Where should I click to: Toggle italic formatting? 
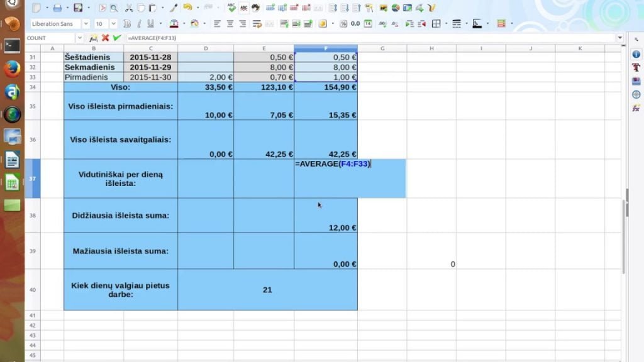(x=139, y=24)
